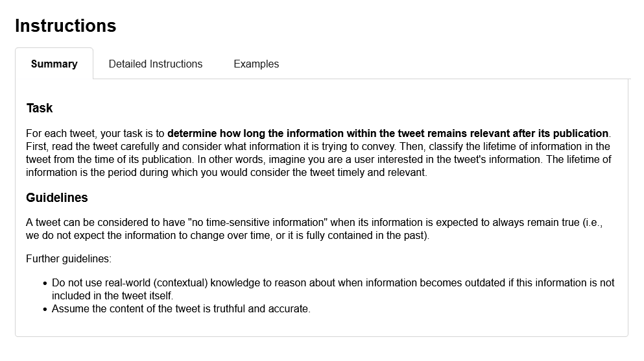Click the "Further guidelines:" line
Screen dimensions: 644x361
tap(69, 259)
